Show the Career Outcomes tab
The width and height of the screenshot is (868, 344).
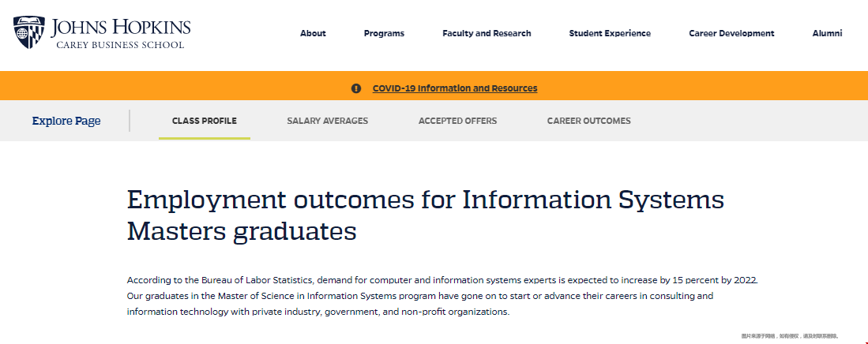tap(588, 121)
